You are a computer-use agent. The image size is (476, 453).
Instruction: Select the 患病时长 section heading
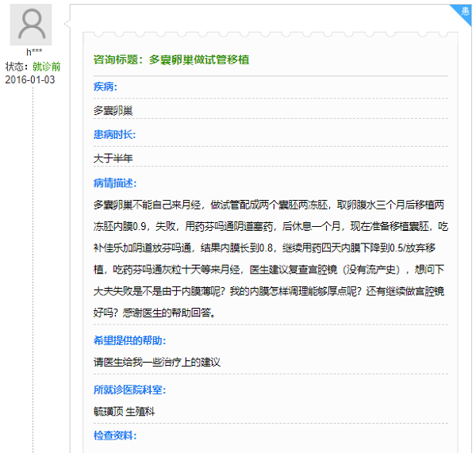(x=114, y=134)
